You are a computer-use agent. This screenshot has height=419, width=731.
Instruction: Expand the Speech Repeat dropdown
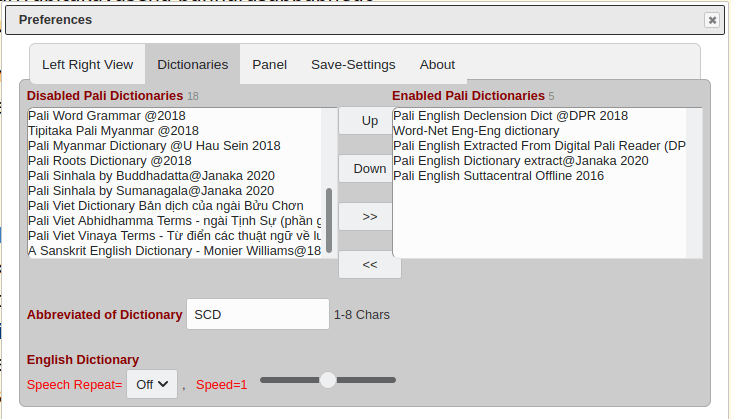click(152, 384)
